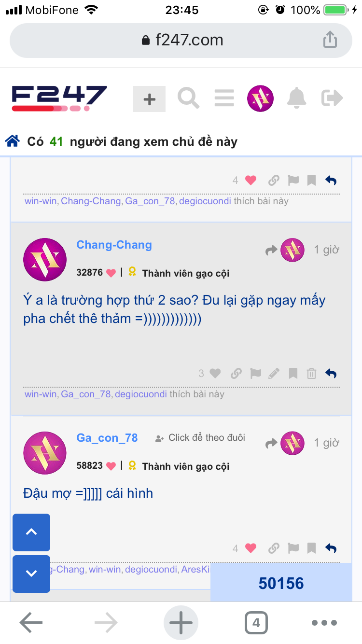Open the Chang-Chang username link
This screenshot has height=644, width=362.
(114, 245)
